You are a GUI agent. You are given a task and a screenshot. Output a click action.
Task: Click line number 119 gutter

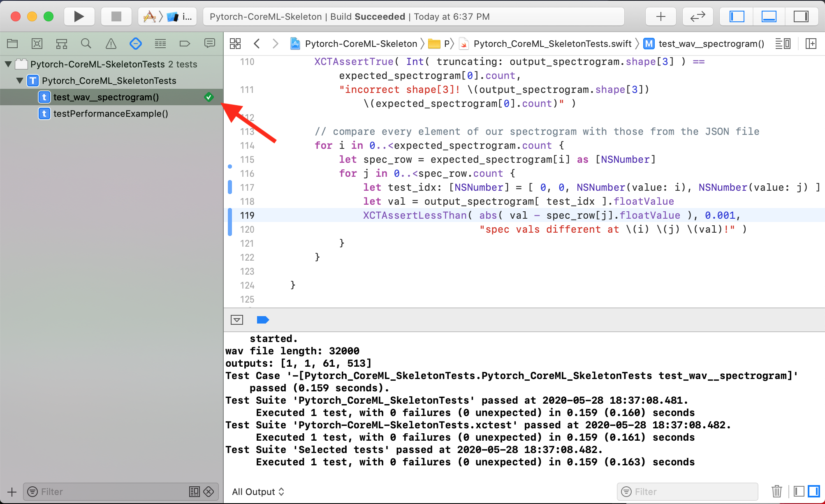tap(247, 215)
